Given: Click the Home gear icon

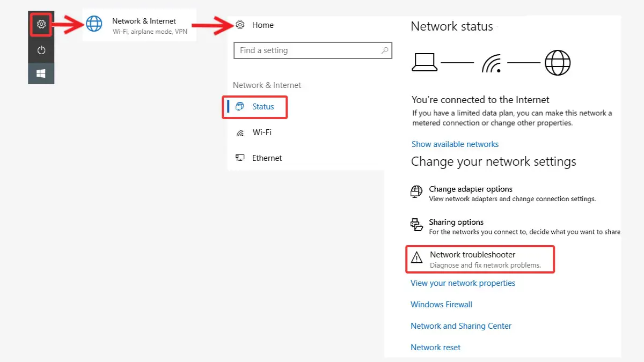Looking at the screenshot, I should [x=240, y=25].
